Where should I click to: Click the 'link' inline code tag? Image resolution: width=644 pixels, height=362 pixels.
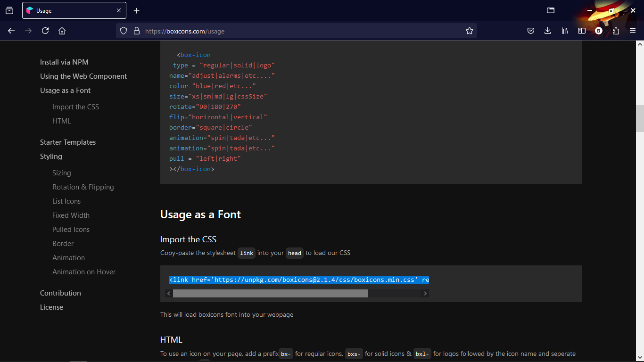point(247,253)
